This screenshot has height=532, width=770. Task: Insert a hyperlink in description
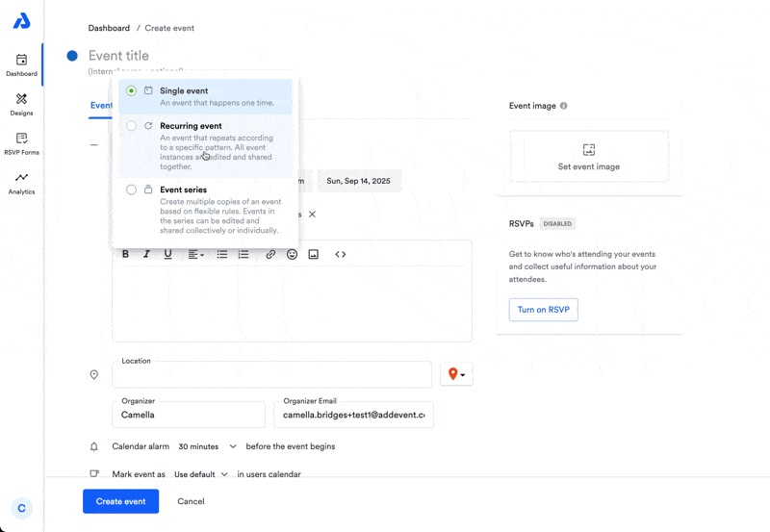coord(270,254)
